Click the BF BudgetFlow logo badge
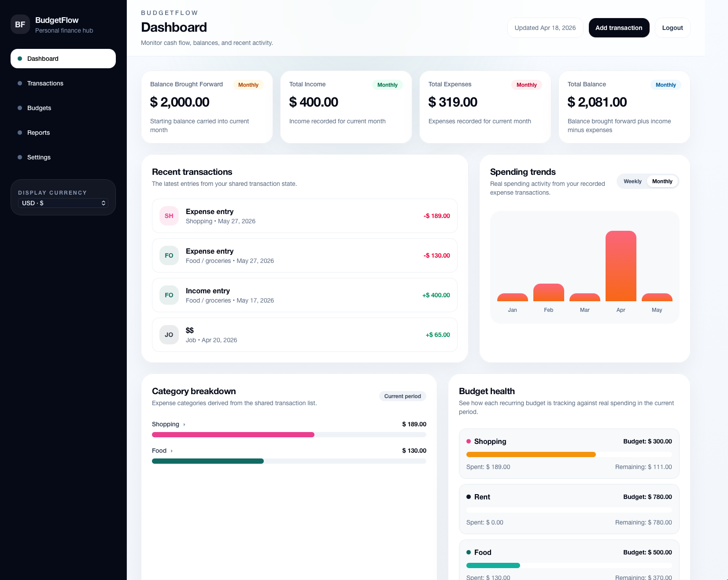 20,25
